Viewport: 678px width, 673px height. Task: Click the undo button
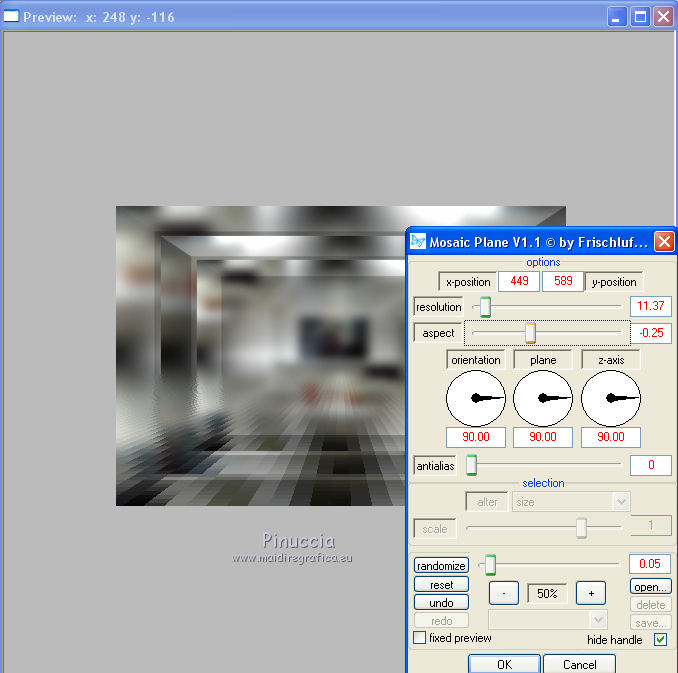pos(441,602)
